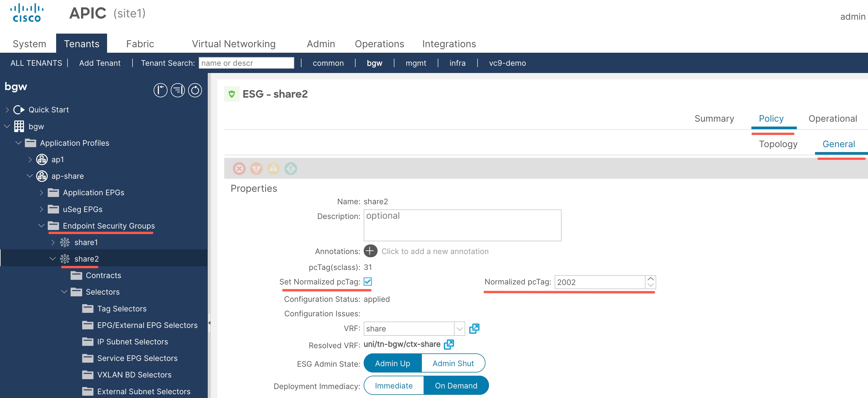
Task: Click the Application EPGs folder icon
Action: click(53, 192)
